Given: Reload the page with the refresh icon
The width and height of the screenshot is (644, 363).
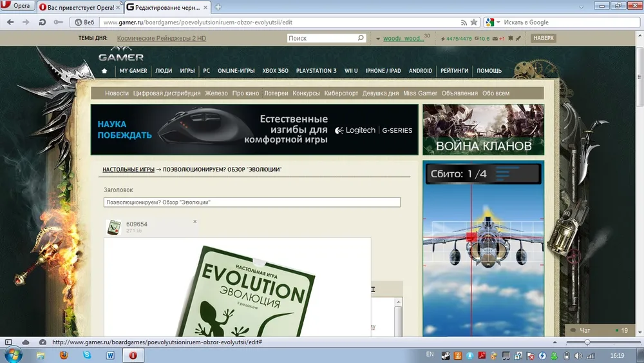Looking at the screenshot, I should (x=43, y=22).
